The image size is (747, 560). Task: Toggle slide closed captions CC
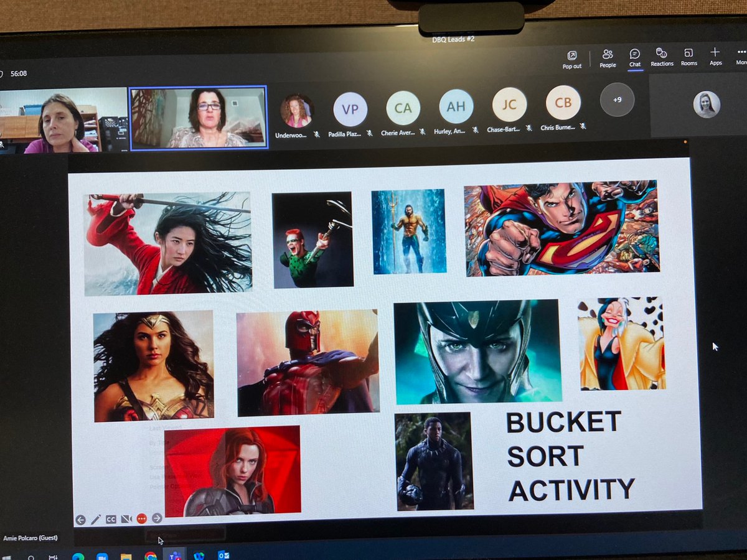click(111, 519)
